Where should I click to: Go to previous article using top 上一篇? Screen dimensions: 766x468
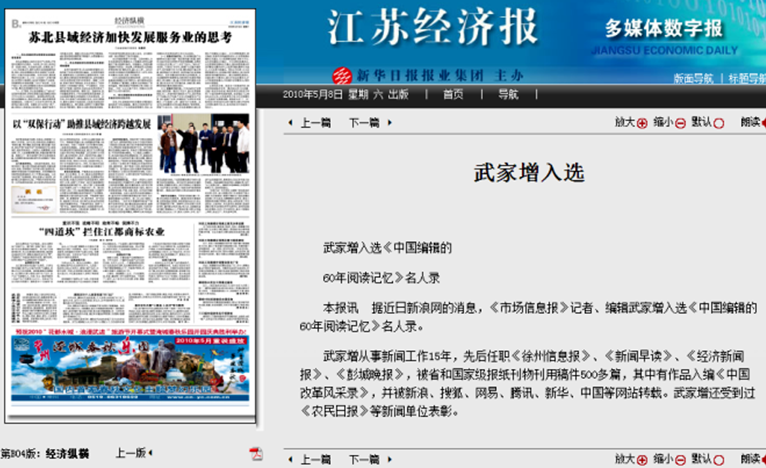tap(316, 123)
